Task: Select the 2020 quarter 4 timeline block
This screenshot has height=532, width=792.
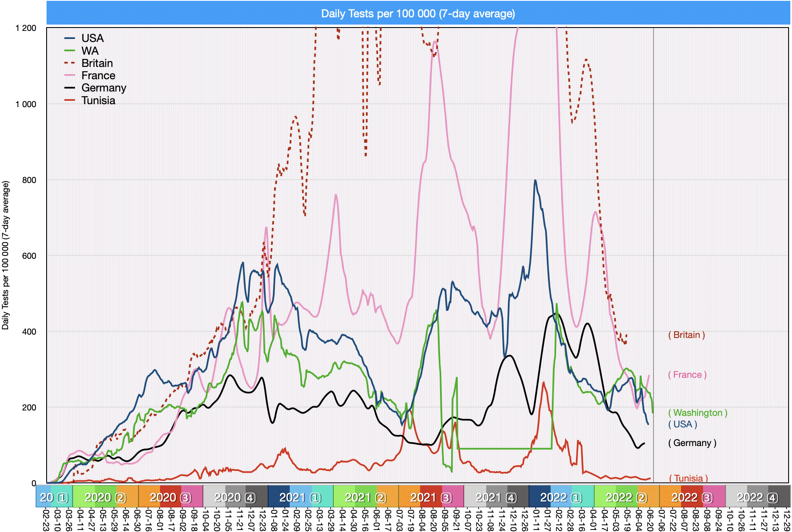Action: pos(235,497)
